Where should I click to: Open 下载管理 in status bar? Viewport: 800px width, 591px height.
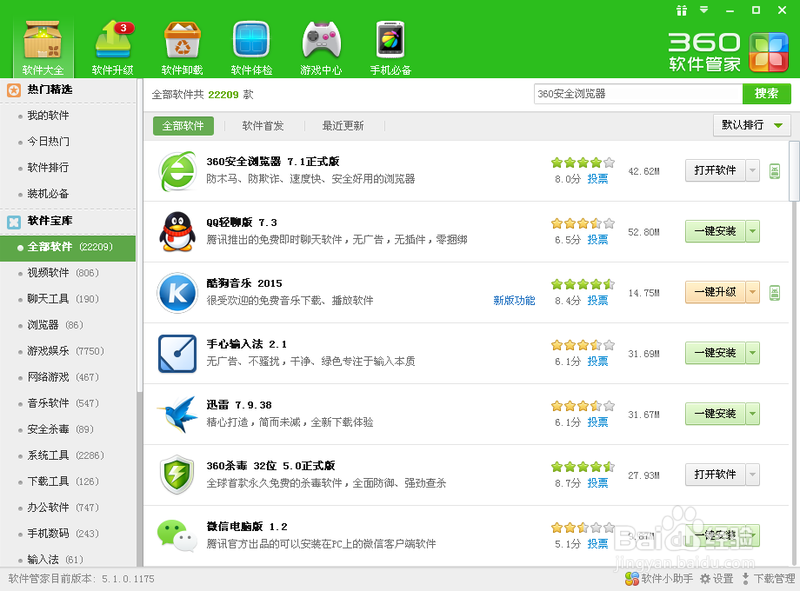pyautogui.click(x=768, y=578)
